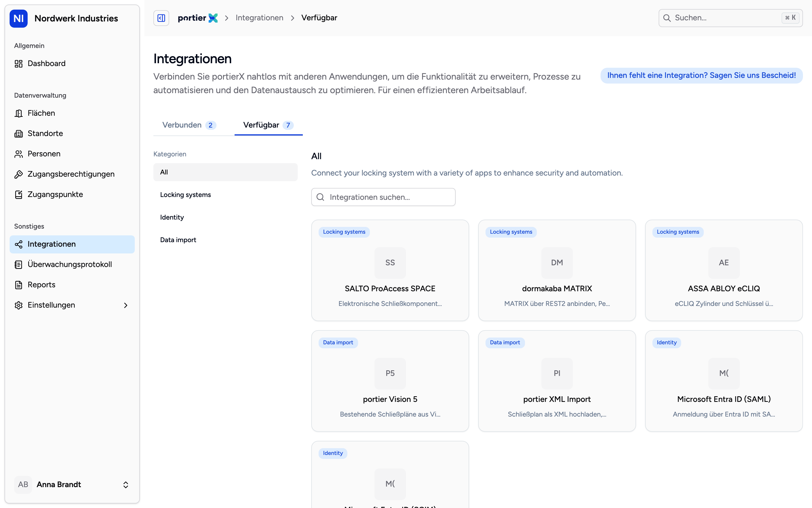This screenshot has height=508, width=812.
Task: Open the portier Vision 5 card title
Action: (390, 399)
